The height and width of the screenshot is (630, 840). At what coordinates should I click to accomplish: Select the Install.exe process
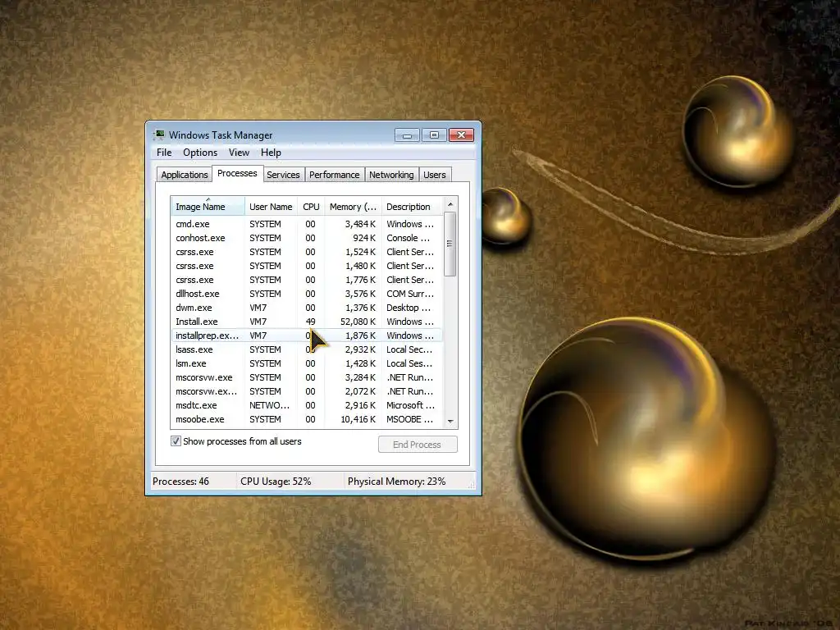click(x=307, y=322)
